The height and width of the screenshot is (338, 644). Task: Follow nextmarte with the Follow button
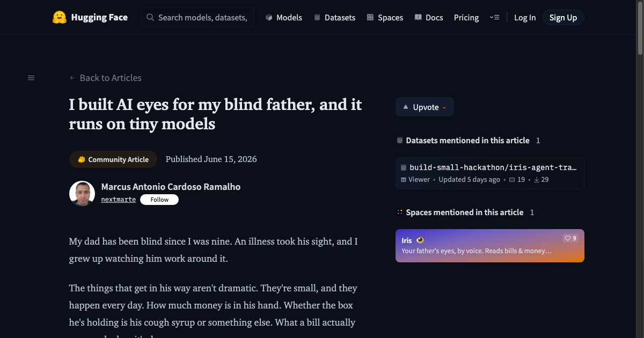point(159,200)
